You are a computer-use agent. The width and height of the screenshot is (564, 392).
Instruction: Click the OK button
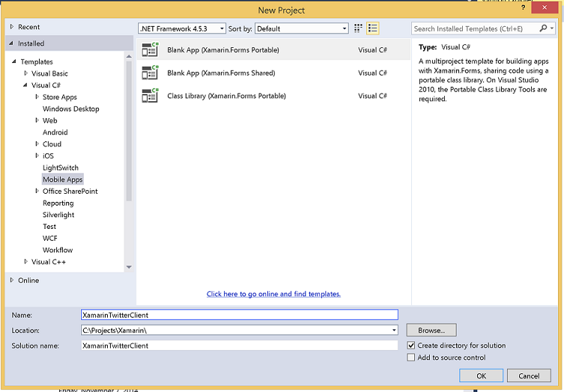pyautogui.click(x=482, y=376)
